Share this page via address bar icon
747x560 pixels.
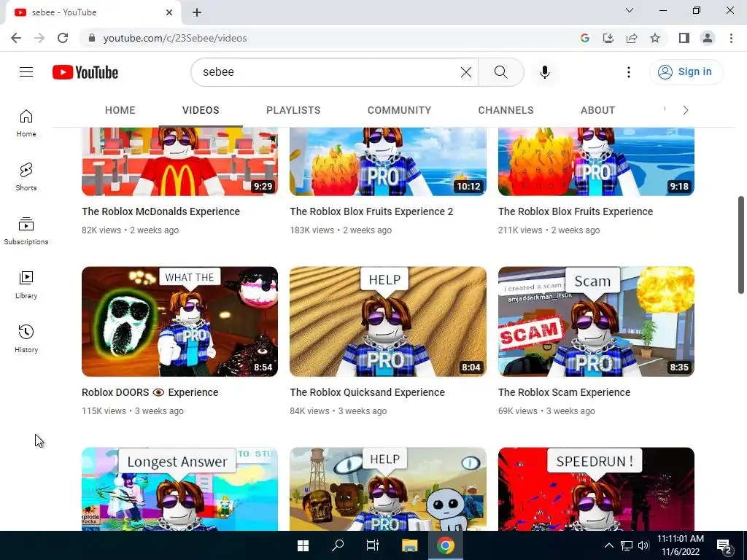pyautogui.click(x=632, y=38)
